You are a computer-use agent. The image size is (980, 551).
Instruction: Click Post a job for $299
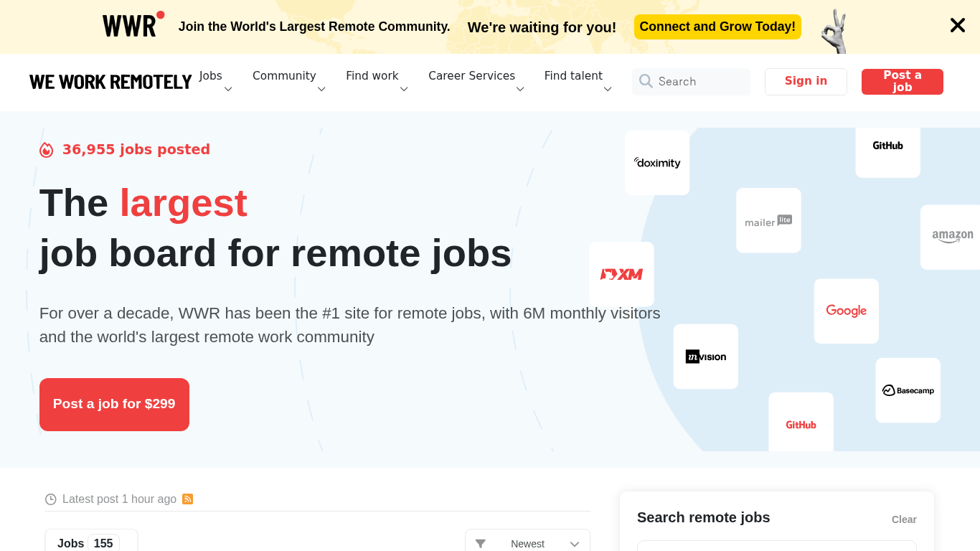(114, 405)
